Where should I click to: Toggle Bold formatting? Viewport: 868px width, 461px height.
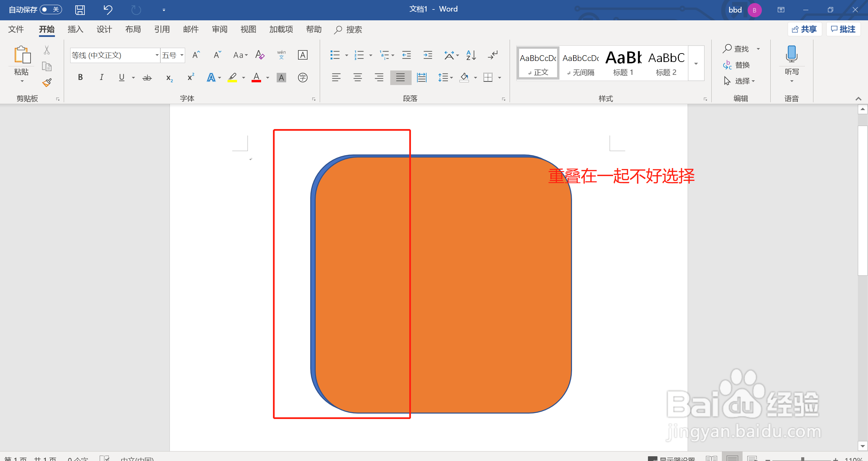[x=80, y=78]
